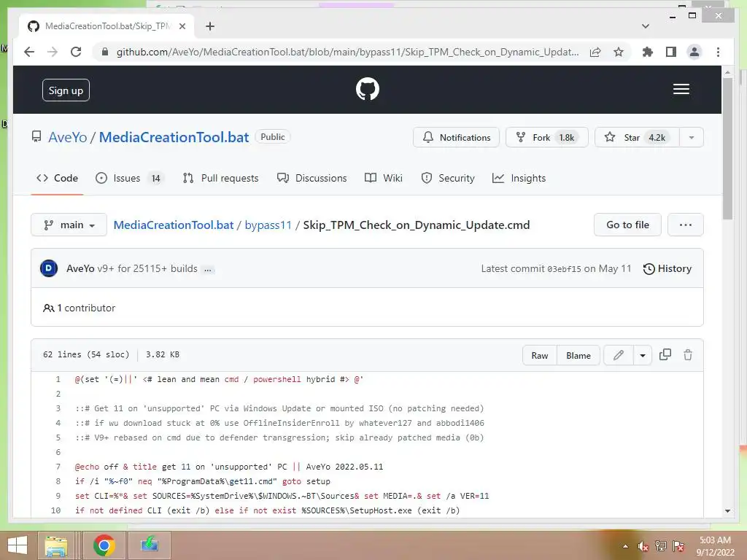
Task: Switch to the Issues tab
Action: tap(128, 178)
